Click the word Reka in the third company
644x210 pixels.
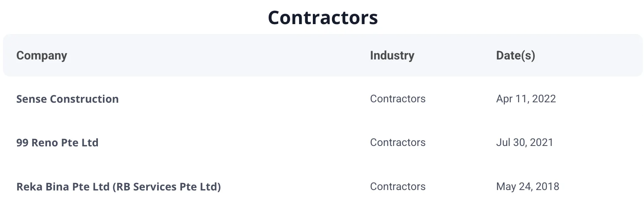(x=27, y=187)
